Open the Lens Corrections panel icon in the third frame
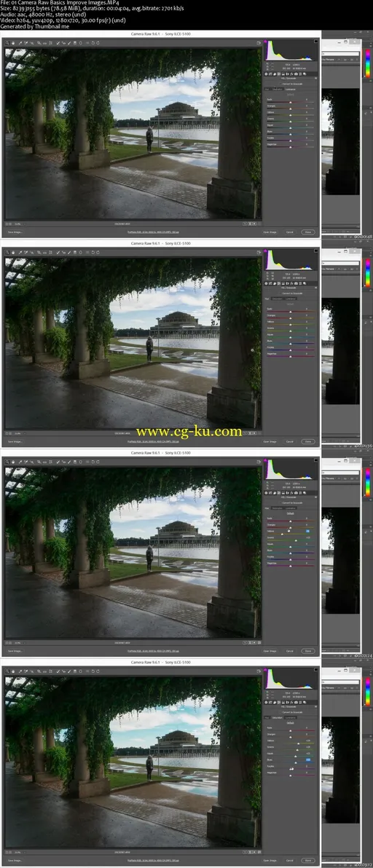Viewport: 373px width, 868px height. (287, 493)
